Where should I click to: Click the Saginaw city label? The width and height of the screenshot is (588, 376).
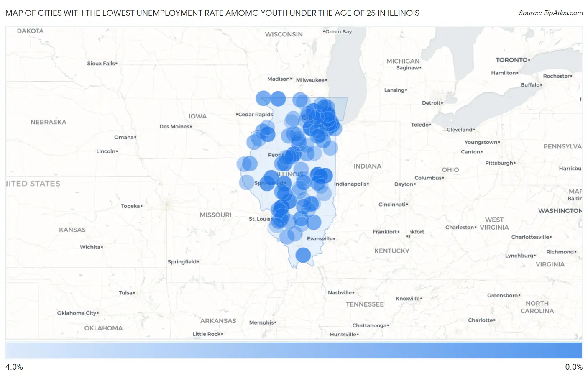pos(409,68)
